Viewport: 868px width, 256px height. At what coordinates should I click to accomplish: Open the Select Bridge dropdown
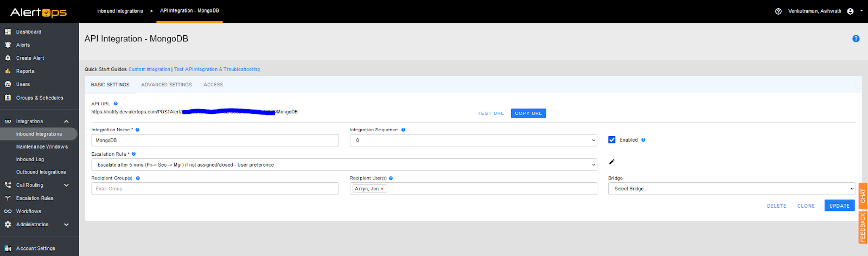pos(731,189)
